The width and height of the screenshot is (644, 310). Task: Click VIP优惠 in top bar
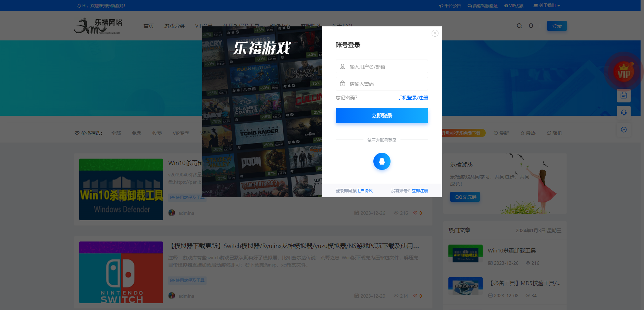point(513,5)
